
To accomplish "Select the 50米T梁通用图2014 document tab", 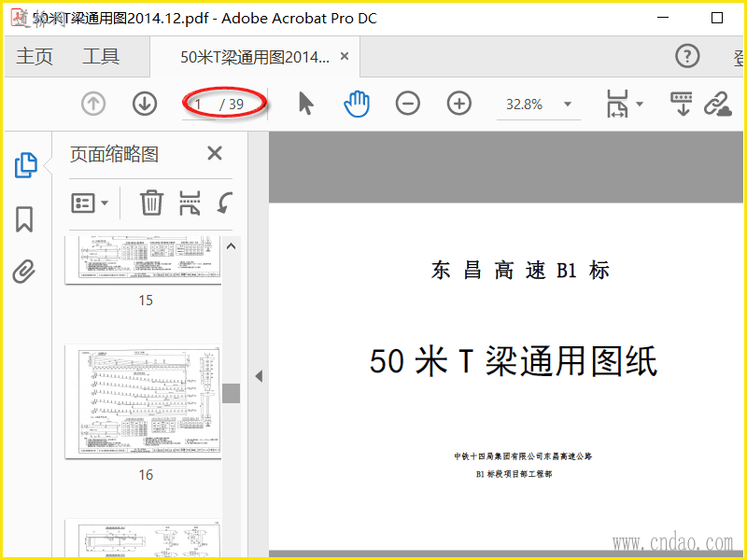I will coord(254,57).
